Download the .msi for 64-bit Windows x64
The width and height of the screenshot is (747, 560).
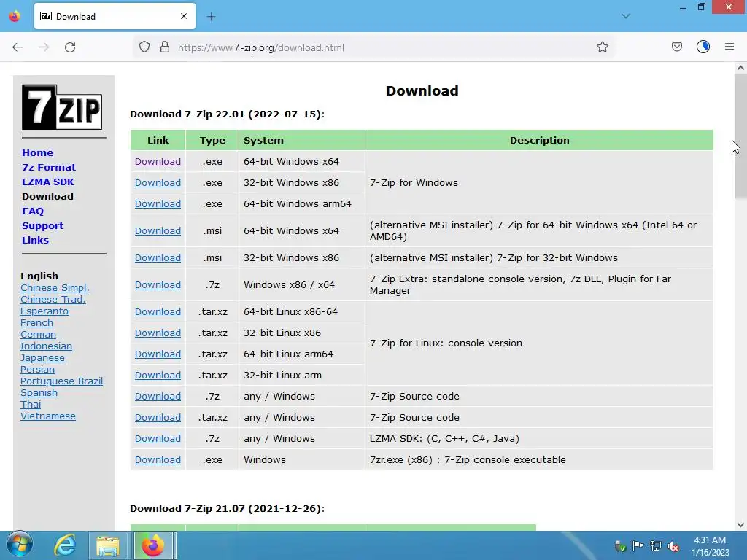[158, 230]
